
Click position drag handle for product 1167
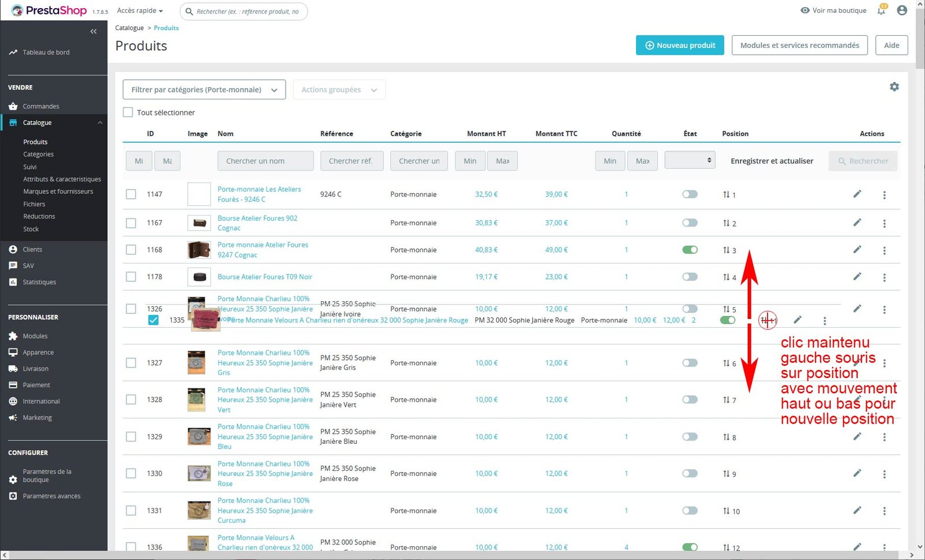coord(727,223)
